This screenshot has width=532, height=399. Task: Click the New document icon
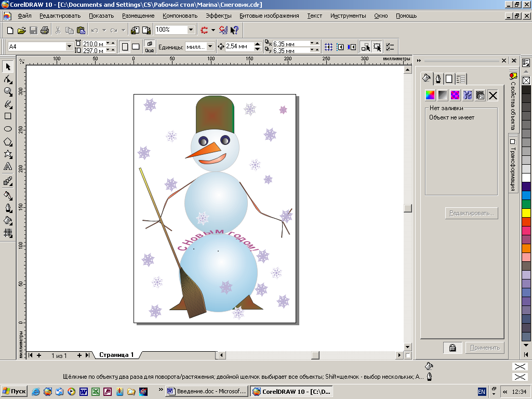[10, 30]
